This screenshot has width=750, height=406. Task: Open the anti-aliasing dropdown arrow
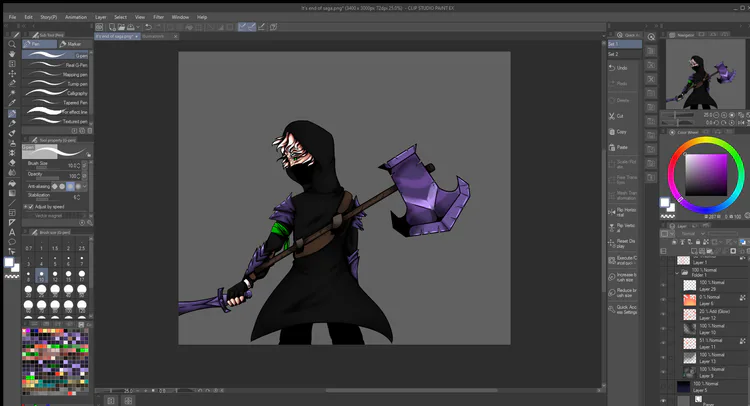pyautogui.click(x=85, y=186)
